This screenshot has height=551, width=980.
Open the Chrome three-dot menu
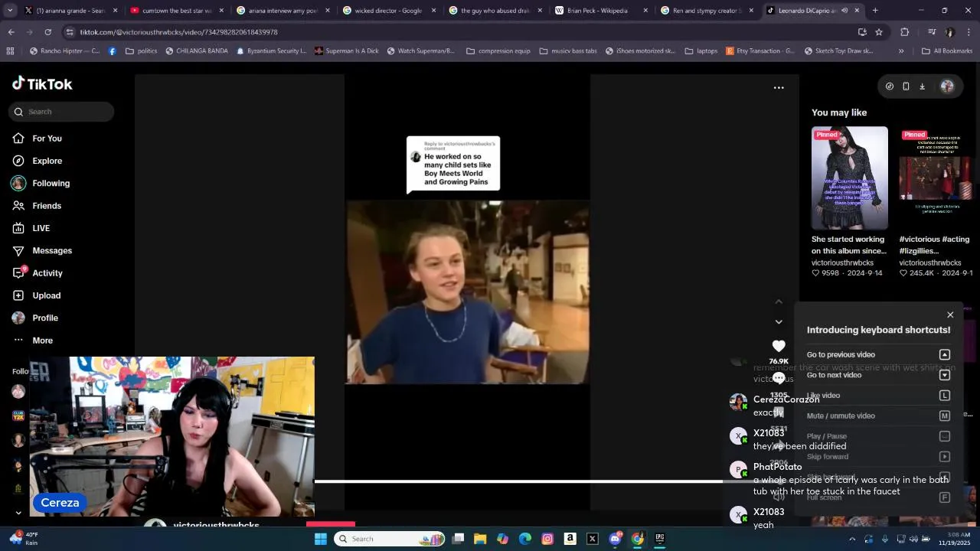pyautogui.click(x=969, y=32)
